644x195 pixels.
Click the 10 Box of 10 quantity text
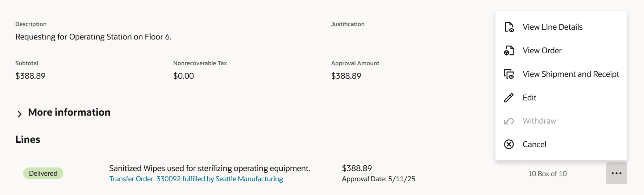(547, 174)
